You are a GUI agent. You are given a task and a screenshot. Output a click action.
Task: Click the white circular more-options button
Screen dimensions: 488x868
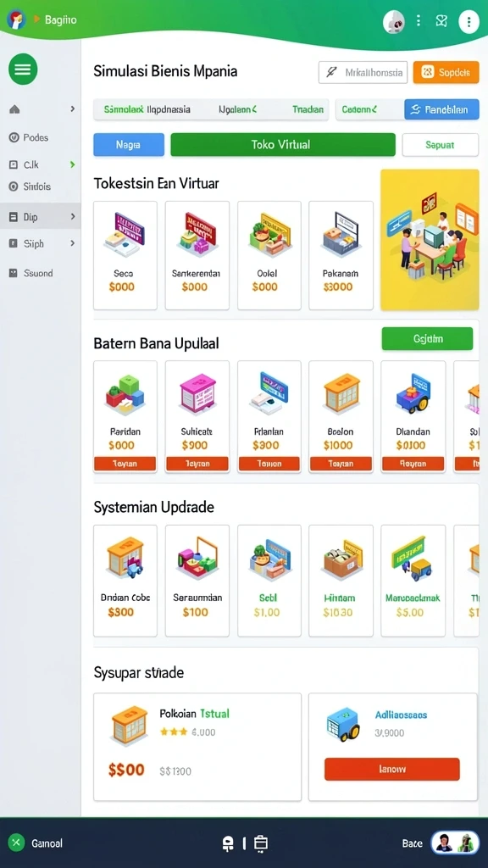pyautogui.click(x=469, y=22)
